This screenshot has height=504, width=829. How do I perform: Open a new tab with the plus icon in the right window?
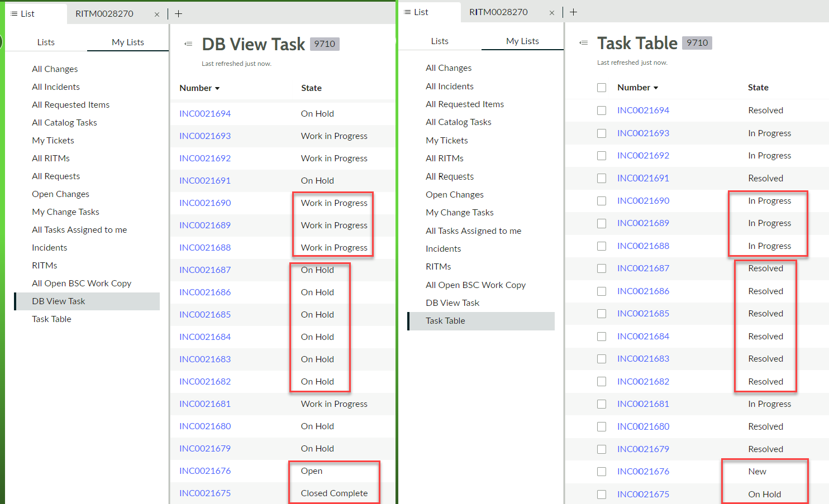click(573, 12)
